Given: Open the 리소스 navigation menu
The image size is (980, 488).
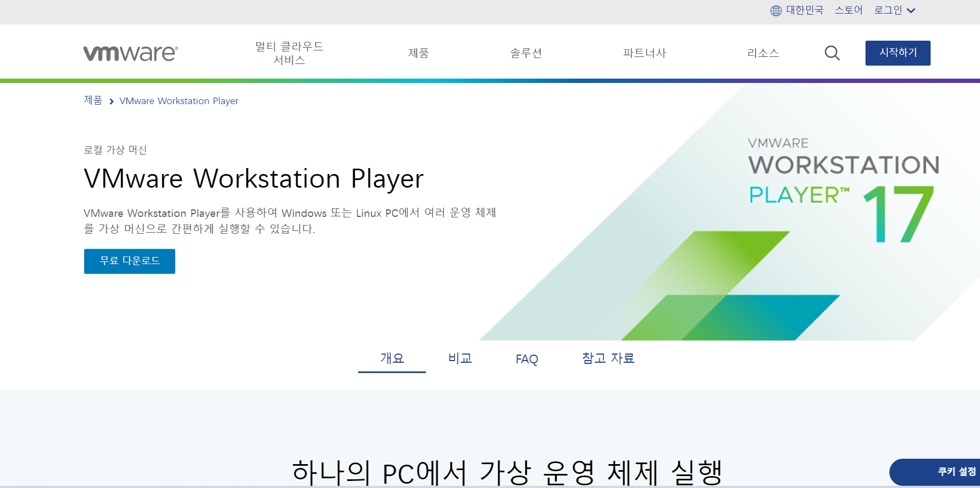Looking at the screenshot, I should pyautogui.click(x=763, y=53).
